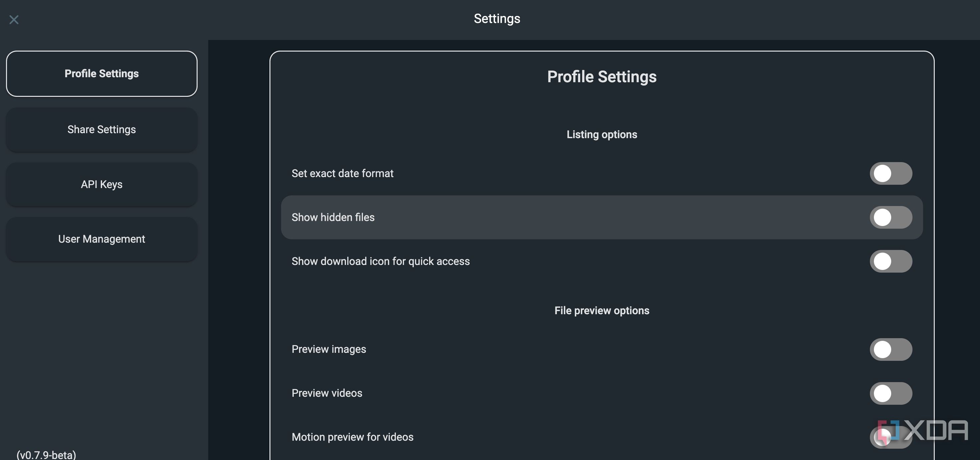This screenshot has width=980, height=460.
Task: Switch on Motion preview for videos
Action: [891, 437]
